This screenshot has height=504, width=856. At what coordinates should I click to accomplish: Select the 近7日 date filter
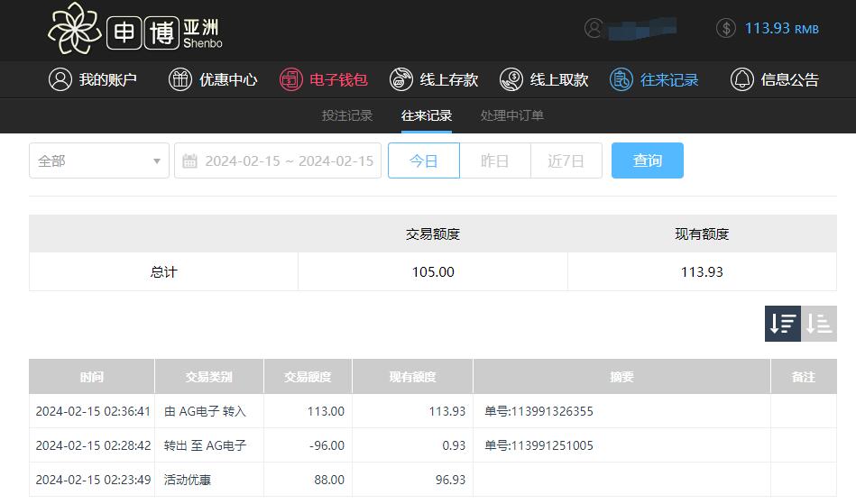pos(566,160)
